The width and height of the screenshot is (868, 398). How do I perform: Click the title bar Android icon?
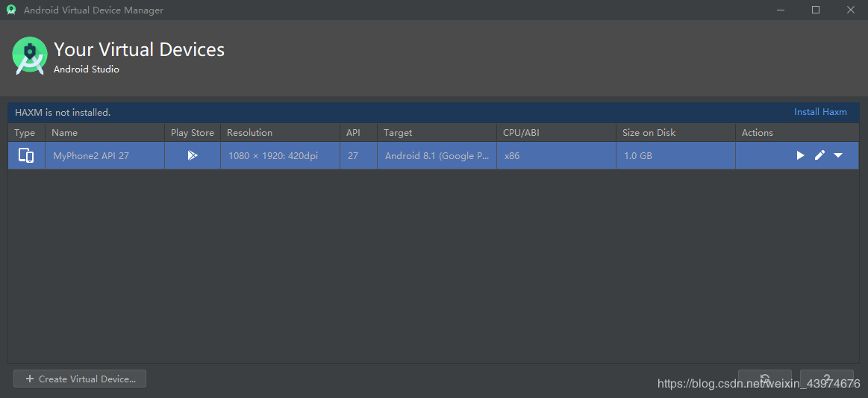tap(11, 10)
